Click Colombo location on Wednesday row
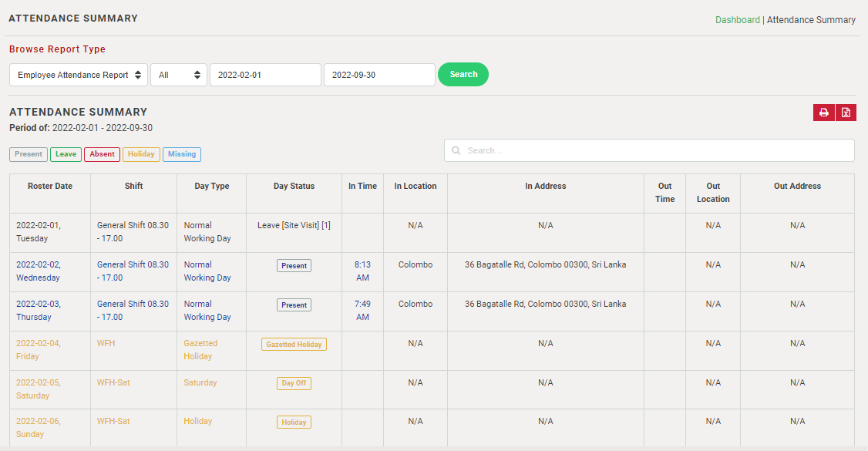The width and height of the screenshot is (868, 451). tap(415, 264)
